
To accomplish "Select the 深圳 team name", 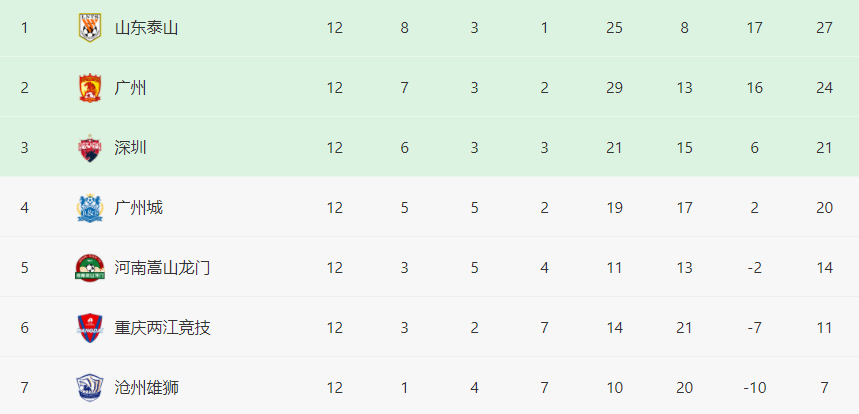I will coord(130,148).
